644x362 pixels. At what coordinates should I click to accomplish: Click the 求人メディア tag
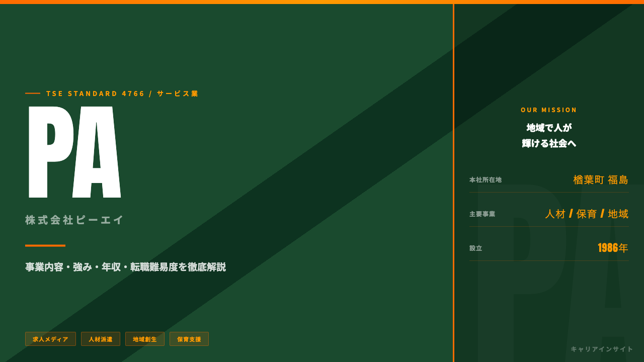[50, 339]
